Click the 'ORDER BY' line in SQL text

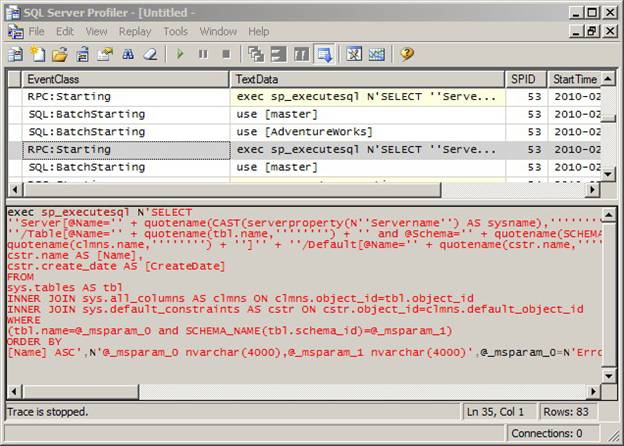tap(34, 342)
